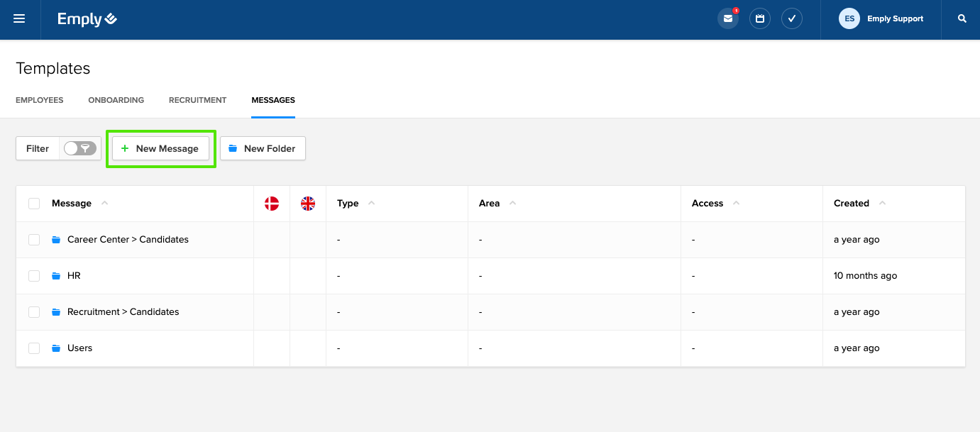The image size is (980, 432).
Task: Sort by the Access column arrow
Action: [x=737, y=203]
